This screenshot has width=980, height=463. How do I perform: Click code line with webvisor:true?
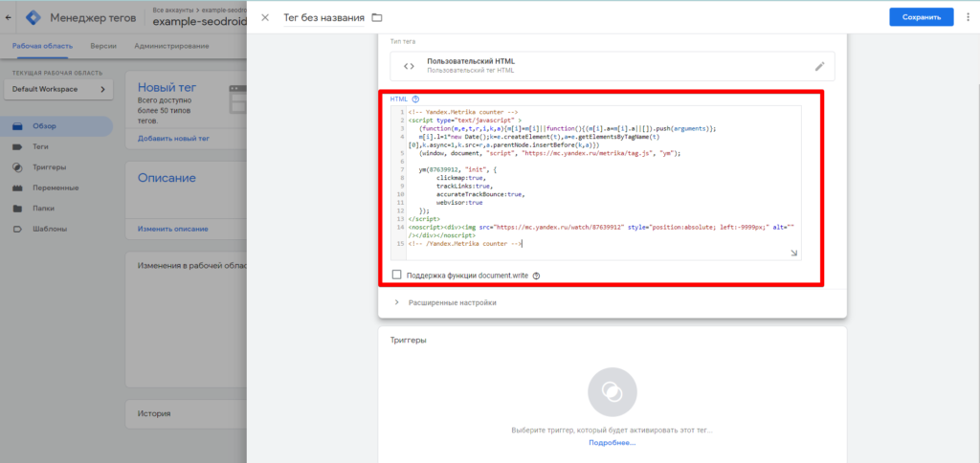click(458, 203)
